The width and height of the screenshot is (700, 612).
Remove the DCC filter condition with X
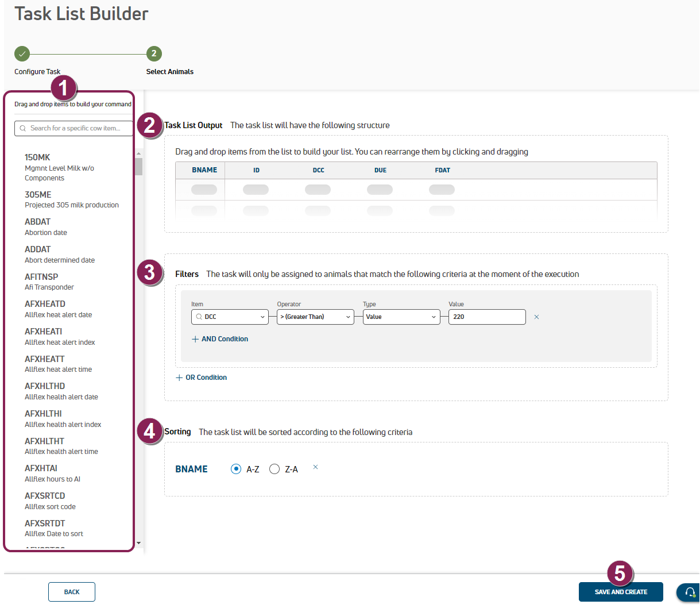click(536, 317)
